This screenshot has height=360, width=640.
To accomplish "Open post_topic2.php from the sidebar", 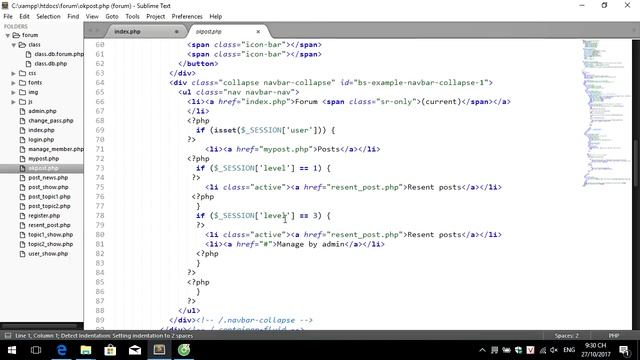I will (49, 206).
